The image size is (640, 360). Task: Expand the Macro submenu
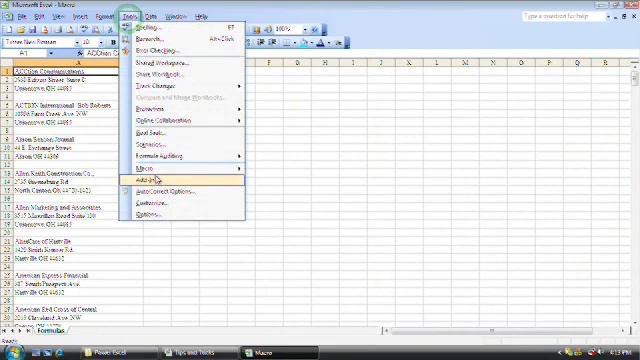click(x=182, y=168)
